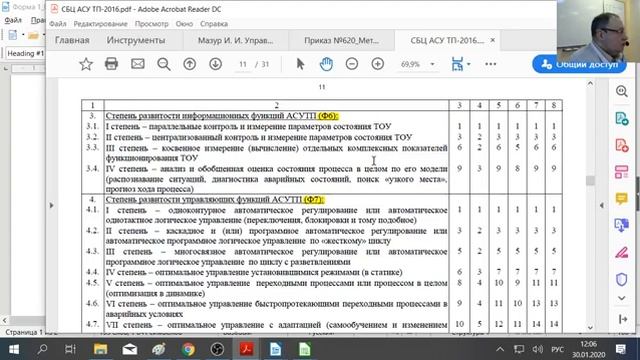Zoom in with the plus button

point(378,64)
